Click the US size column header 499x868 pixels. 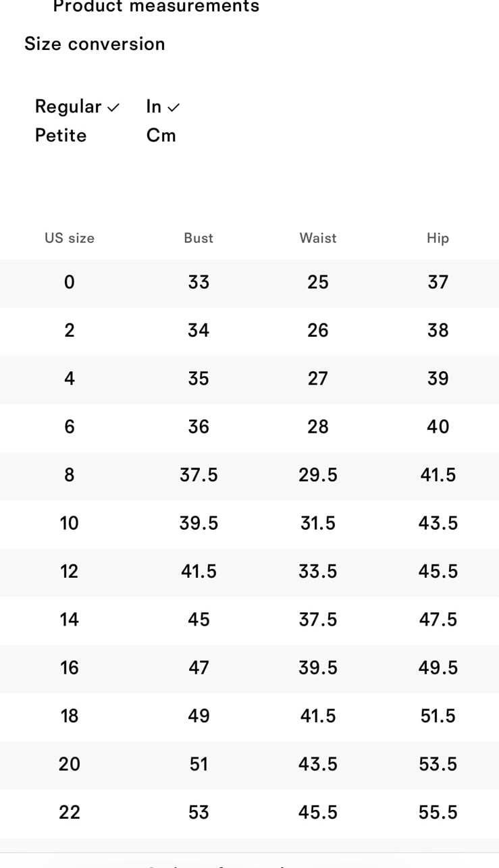click(x=70, y=238)
